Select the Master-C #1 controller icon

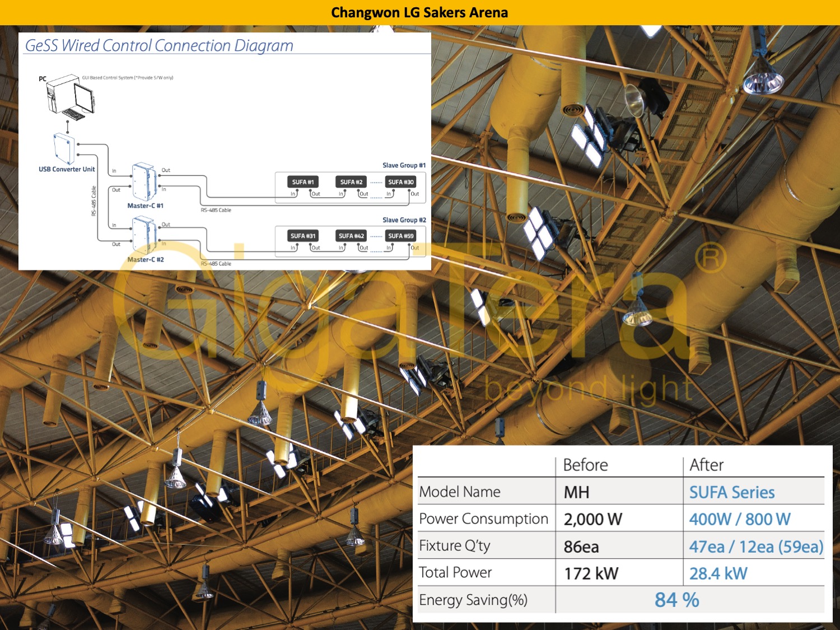144,182
